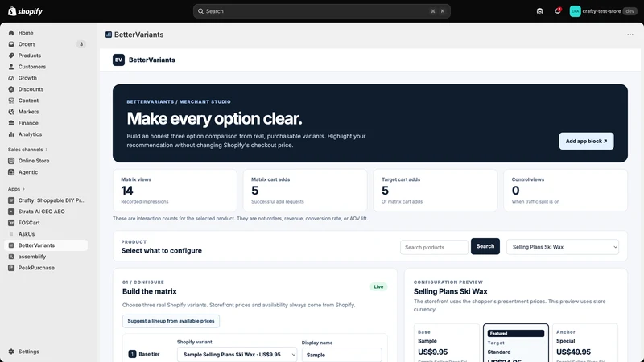Click the assemblify app icon
Viewport: 644px width, 362px height.
pos(11,257)
